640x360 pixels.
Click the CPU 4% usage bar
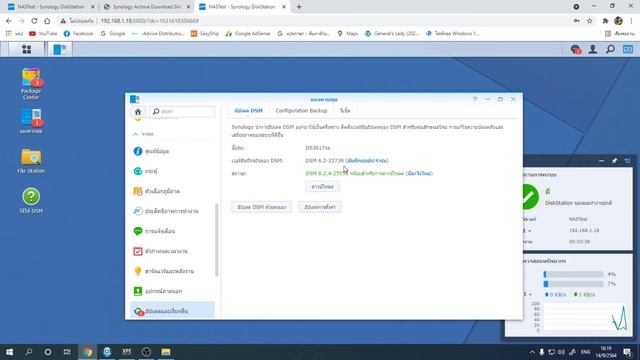[573, 274]
